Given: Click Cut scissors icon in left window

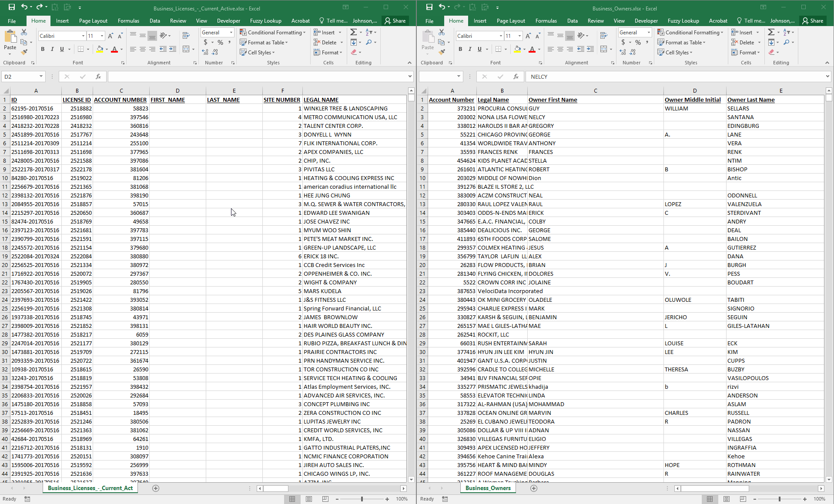Looking at the screenshot, I should tap(24, 32).
